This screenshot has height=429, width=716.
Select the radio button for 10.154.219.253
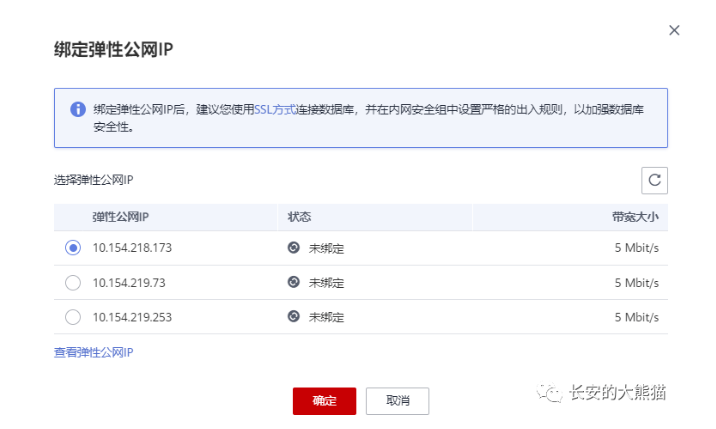(x=73, y=317)
